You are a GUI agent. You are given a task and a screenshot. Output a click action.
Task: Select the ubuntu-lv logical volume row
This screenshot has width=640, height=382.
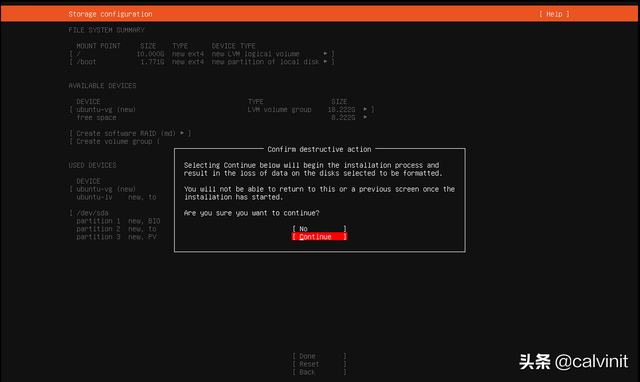(x=116, y=197)
